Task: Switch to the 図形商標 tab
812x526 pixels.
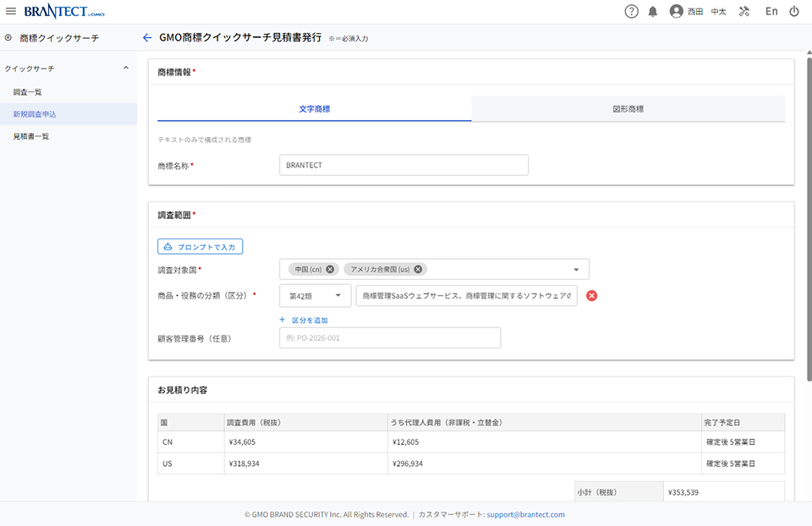Action: tap(628, 109)
